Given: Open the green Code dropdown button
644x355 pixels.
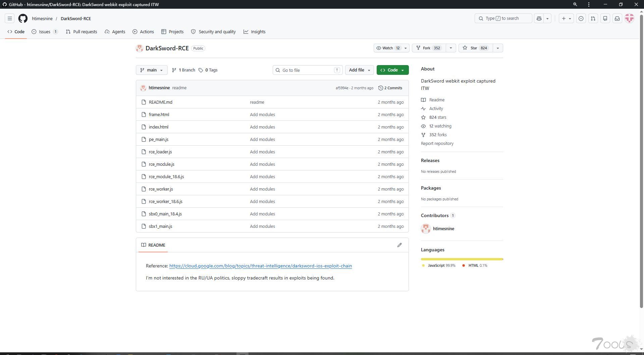Looking at the screenshot, I should (x=392, y=70).
